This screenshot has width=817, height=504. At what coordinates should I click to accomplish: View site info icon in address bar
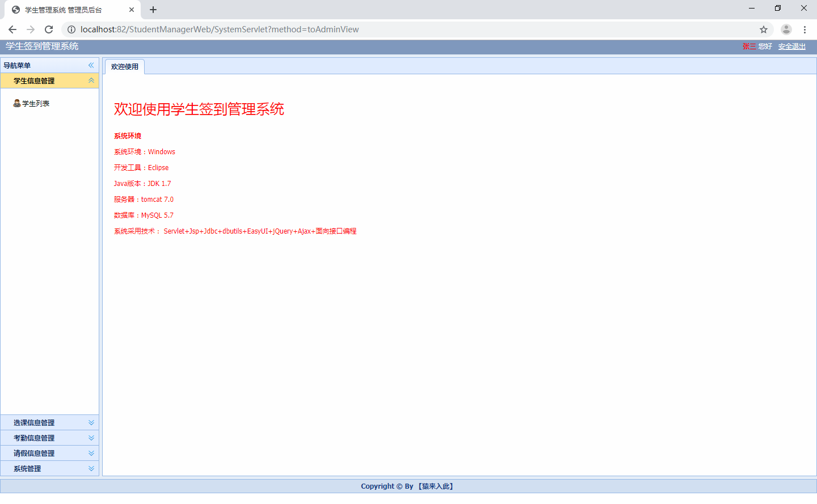pyautogui.click(x=71, y=29)
